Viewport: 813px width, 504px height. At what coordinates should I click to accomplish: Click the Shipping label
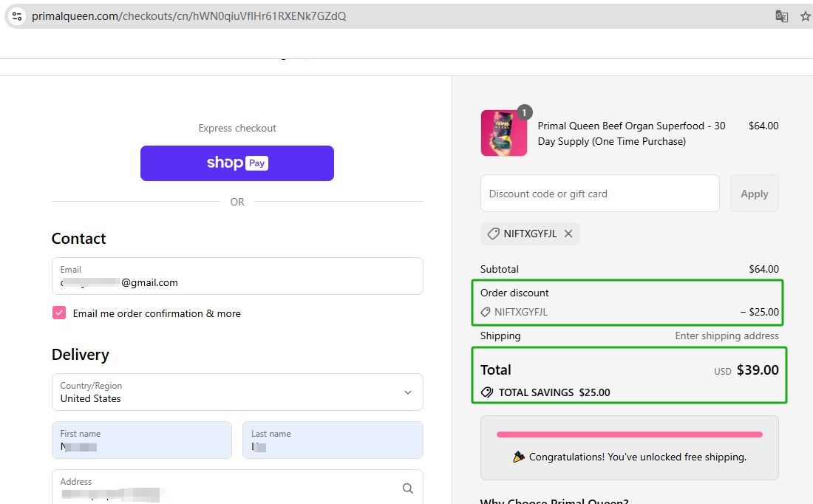tap(500, 336)
